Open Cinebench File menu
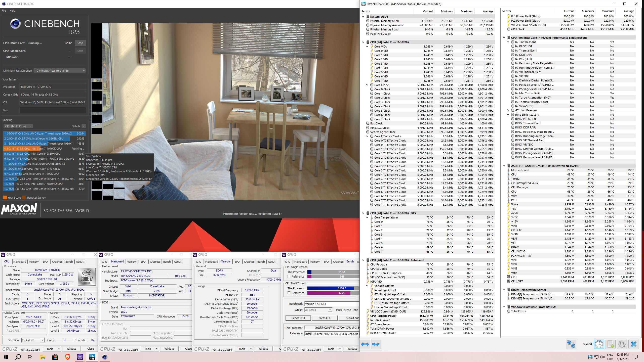 coord(4,11)
